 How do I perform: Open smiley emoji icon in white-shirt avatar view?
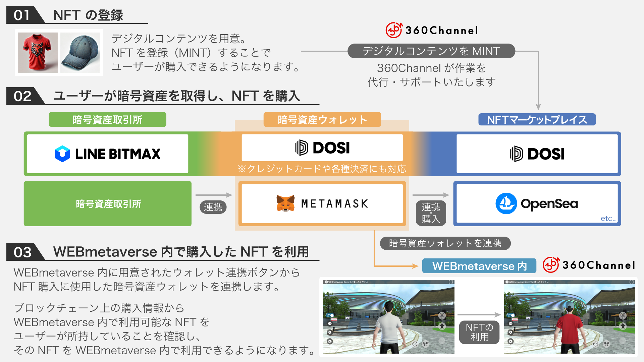pos(415,344)
